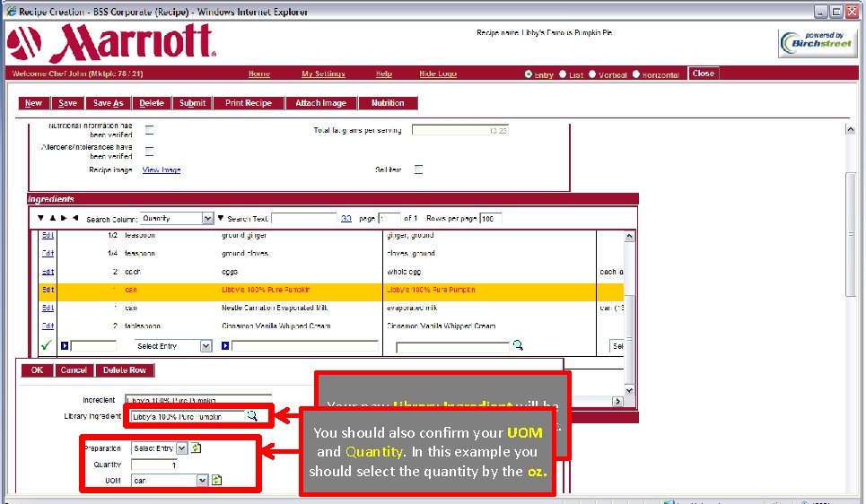This screenshot has height=504, width=866.
Task: Click Edit link for ground ginger row
Action: click(48, 235)
